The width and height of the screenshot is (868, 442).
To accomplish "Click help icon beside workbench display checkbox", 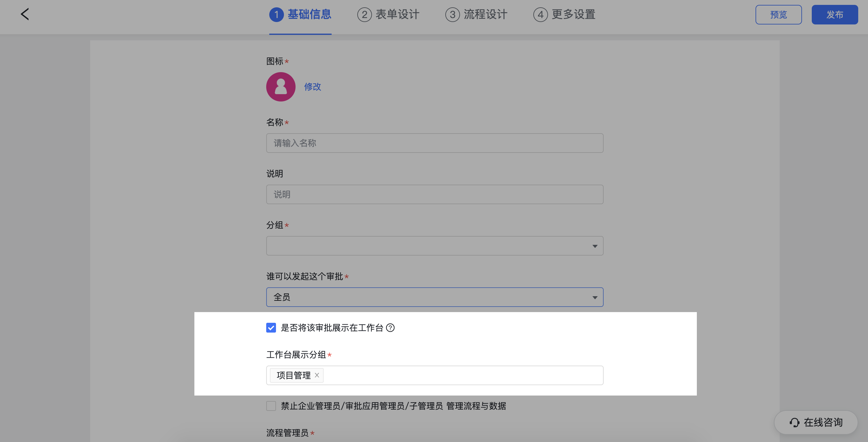I will pos(390,328).
